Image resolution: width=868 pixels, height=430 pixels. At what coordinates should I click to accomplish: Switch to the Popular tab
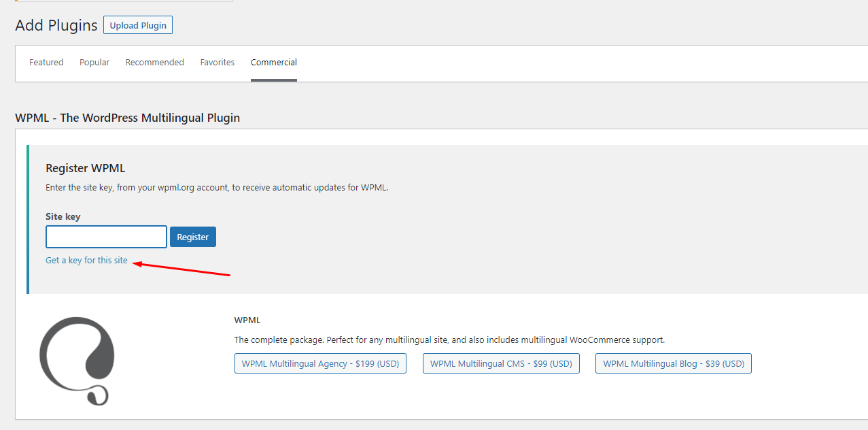click(x=94, y=63)
